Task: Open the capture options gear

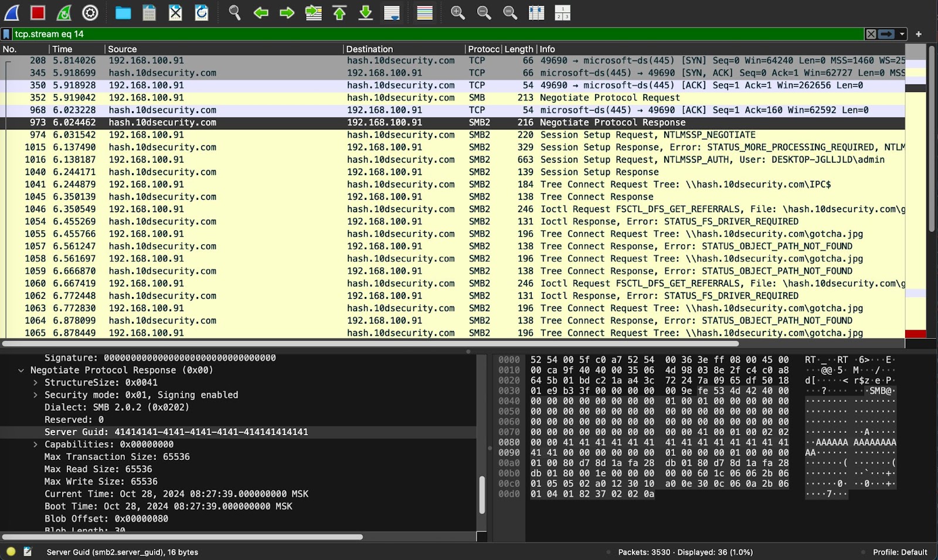Action: 90,12
